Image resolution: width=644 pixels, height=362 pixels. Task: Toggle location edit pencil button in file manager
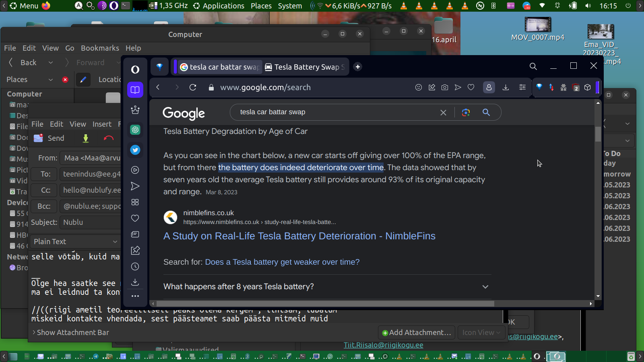coord(83,80)
